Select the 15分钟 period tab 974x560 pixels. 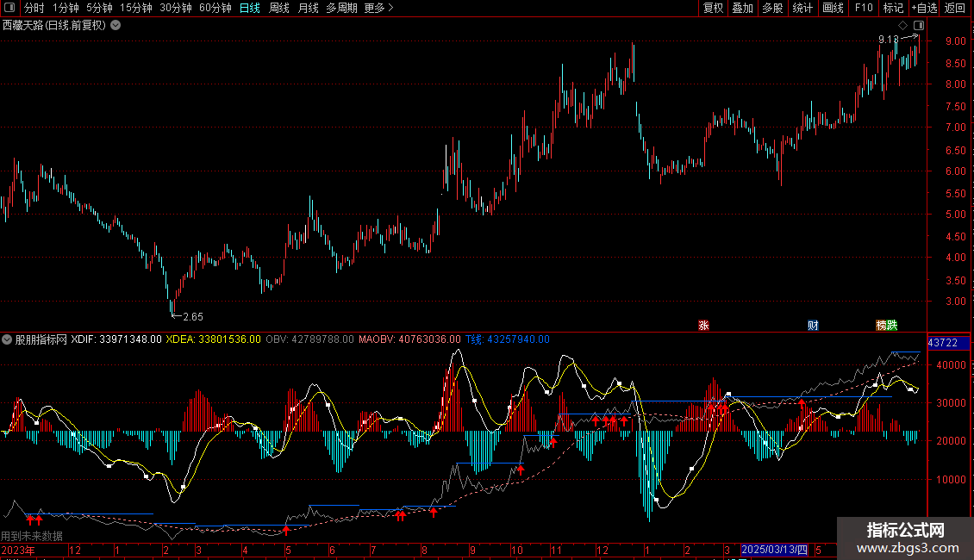(135, 8)
